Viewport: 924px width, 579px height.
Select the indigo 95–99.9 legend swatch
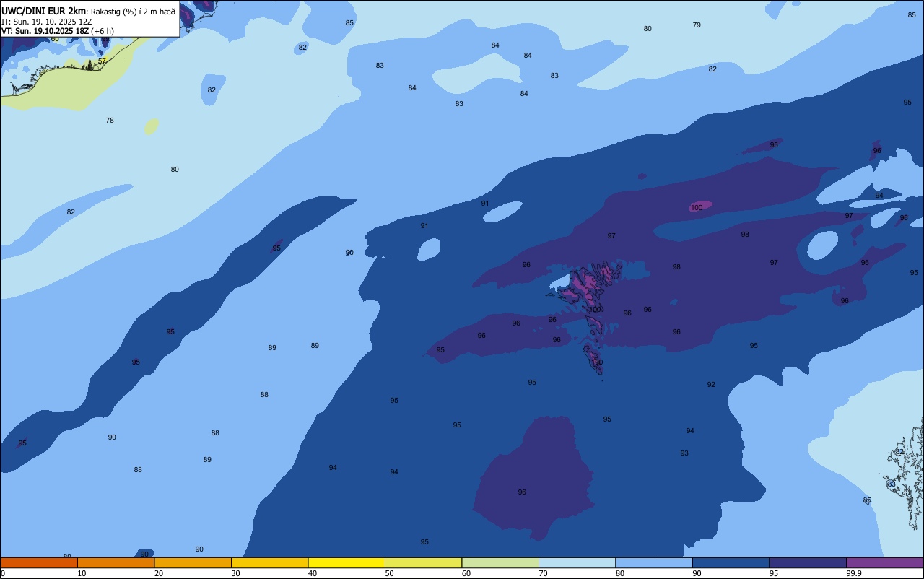tap(808, 562)
